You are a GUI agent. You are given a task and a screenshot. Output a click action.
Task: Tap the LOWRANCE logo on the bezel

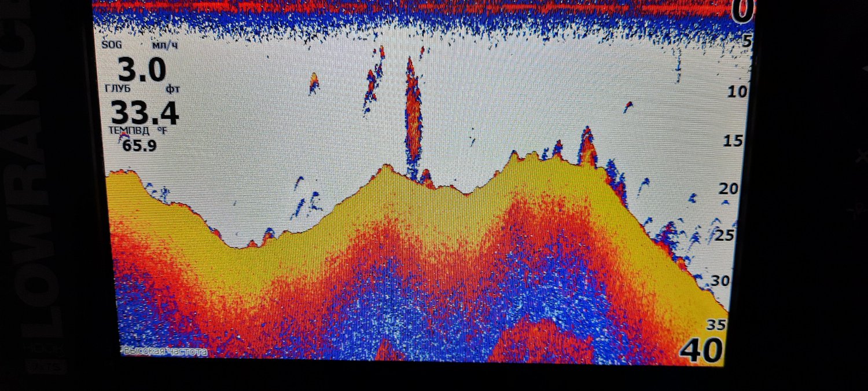click(x=43, y=174)
